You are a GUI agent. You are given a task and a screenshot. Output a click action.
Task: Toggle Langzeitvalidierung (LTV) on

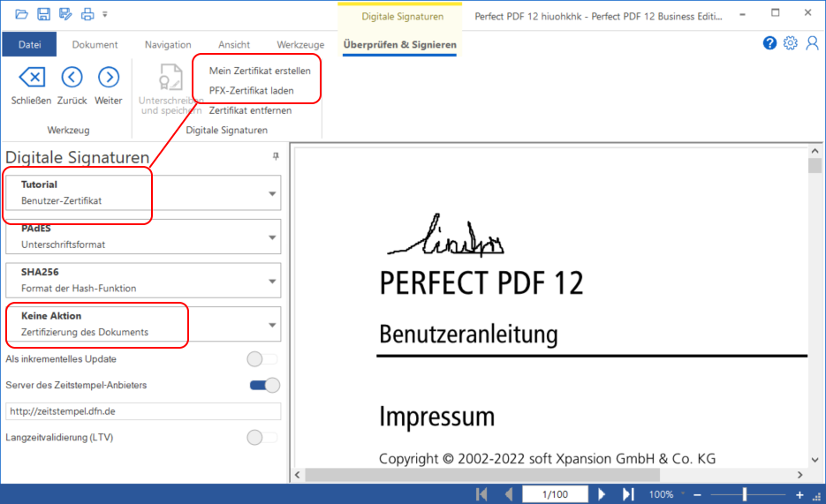[262, 437]
